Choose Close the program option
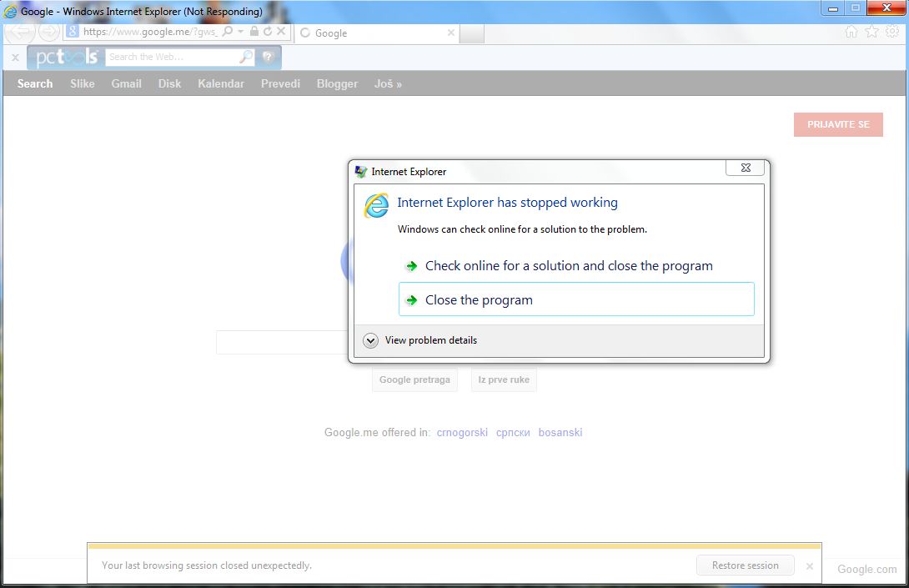The image size is (909, 588). click(x=576, y=299)
